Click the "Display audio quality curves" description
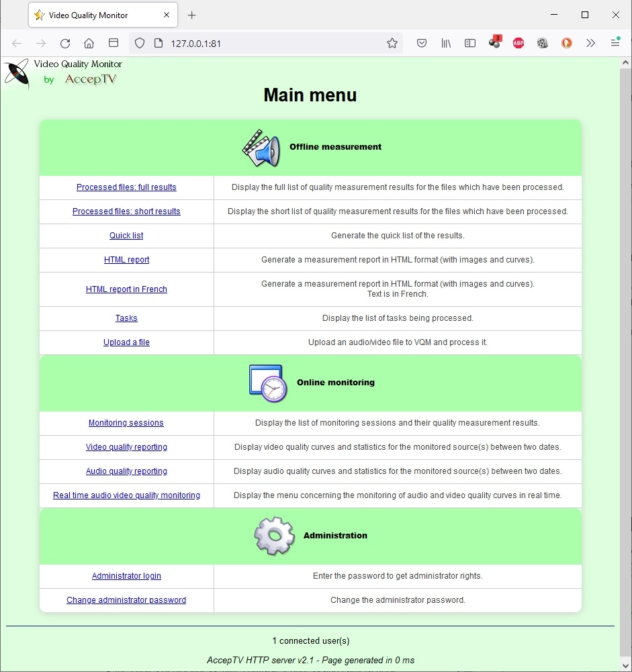The width and height of the screenshot is (632, 672). pyautogui.click(x=398, y=471)
